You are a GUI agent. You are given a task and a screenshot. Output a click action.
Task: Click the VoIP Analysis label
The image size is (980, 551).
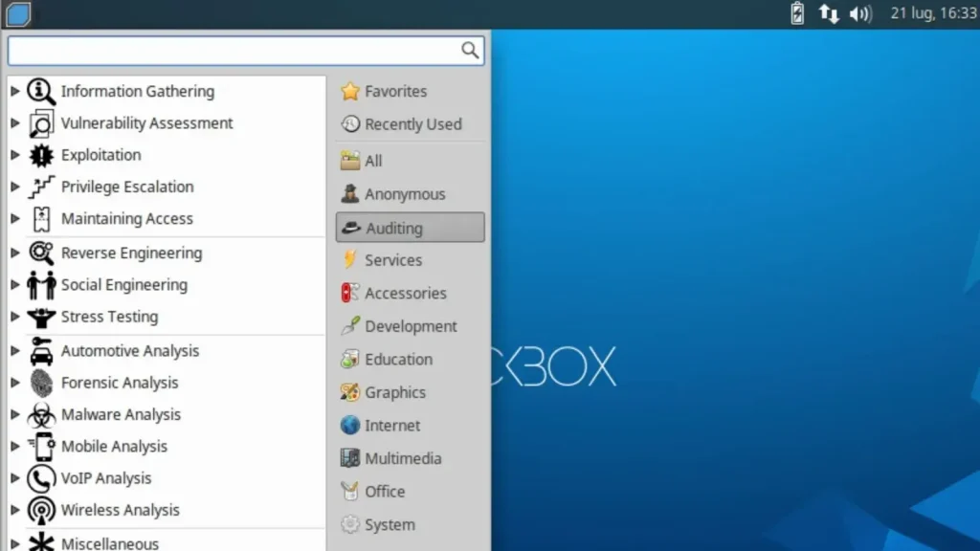[x=106, y=478]
